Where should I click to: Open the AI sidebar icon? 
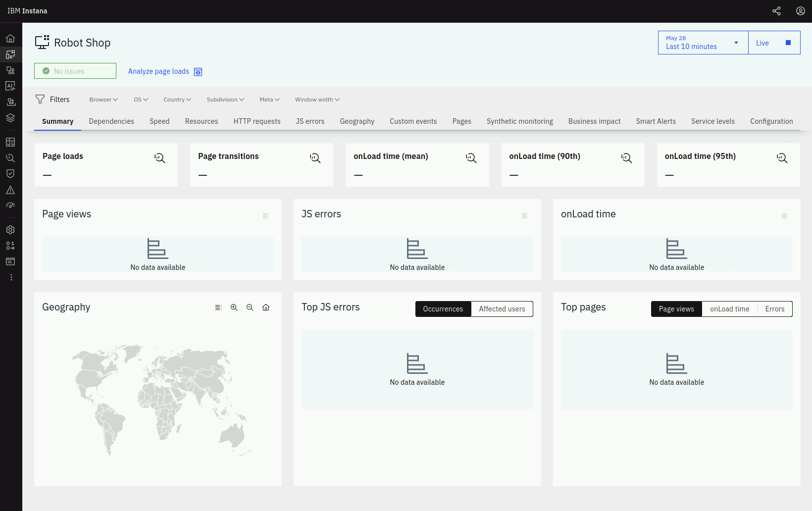point(10,86)
